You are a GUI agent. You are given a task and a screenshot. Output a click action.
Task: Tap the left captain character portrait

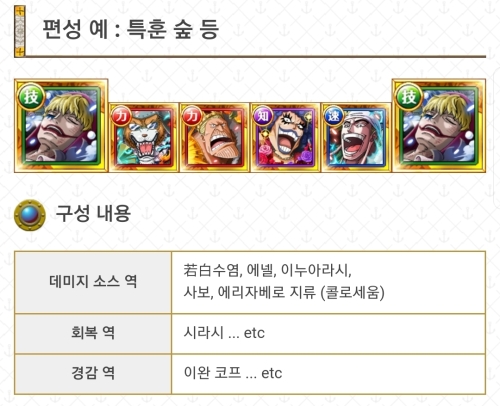click(x=61, y=126)
